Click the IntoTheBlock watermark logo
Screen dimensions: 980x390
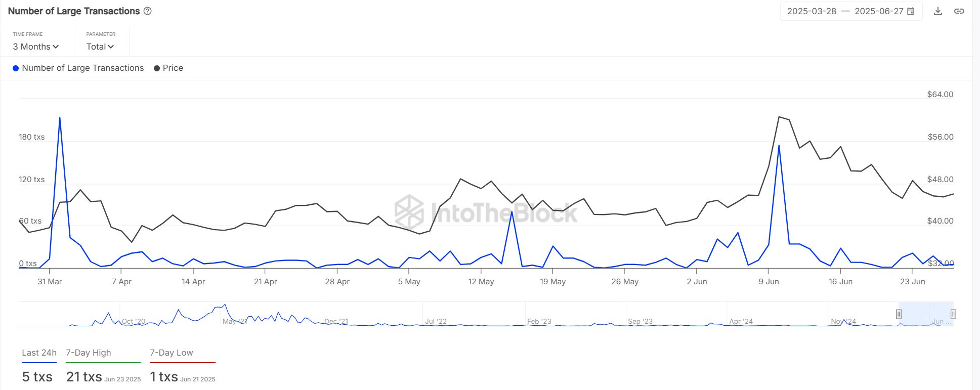(409, 211)
